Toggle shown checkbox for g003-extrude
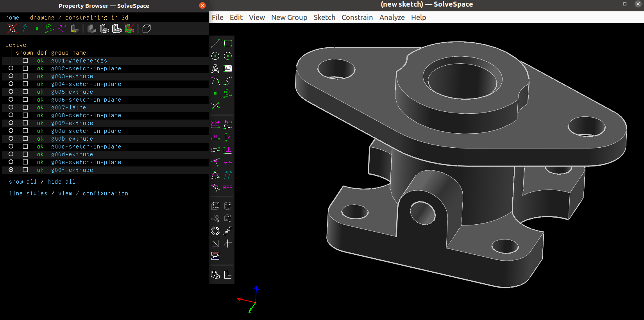 coord(25,76)
